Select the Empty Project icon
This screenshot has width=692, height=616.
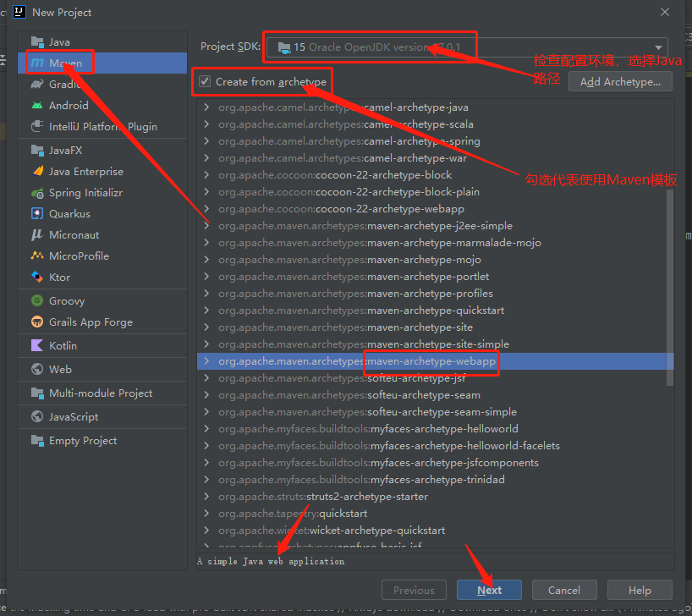pos(37,441)
